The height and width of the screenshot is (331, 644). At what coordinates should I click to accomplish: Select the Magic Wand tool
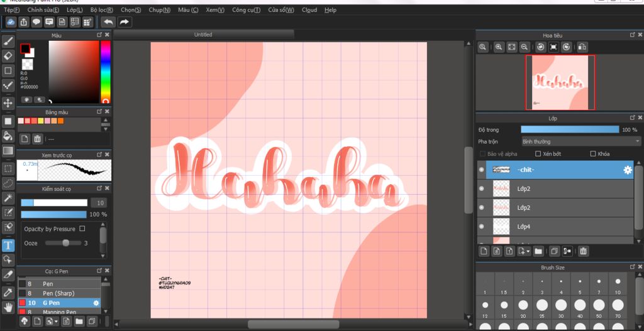pyautogui.click(x=8, y=198)
